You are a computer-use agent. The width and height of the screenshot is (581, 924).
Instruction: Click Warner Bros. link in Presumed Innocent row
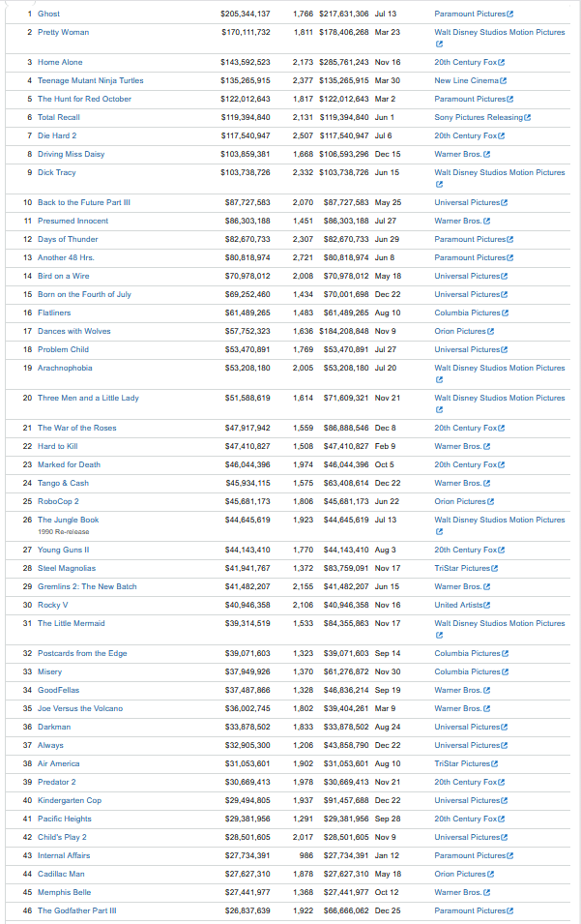coord(458,221)
